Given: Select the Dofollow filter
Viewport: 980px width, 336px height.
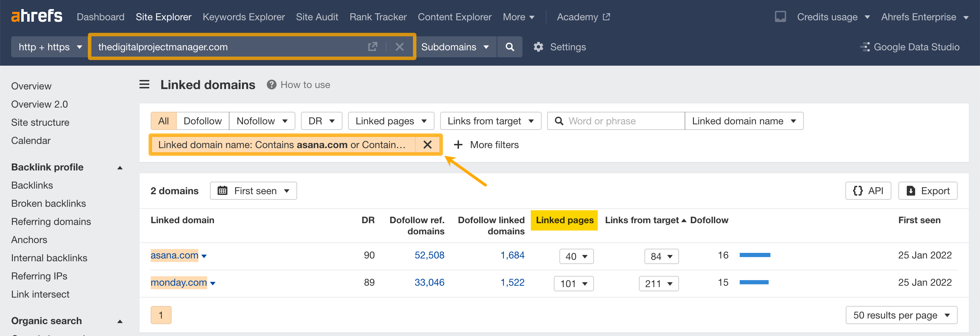Looking at the screenshot, I should click(203, 121).
